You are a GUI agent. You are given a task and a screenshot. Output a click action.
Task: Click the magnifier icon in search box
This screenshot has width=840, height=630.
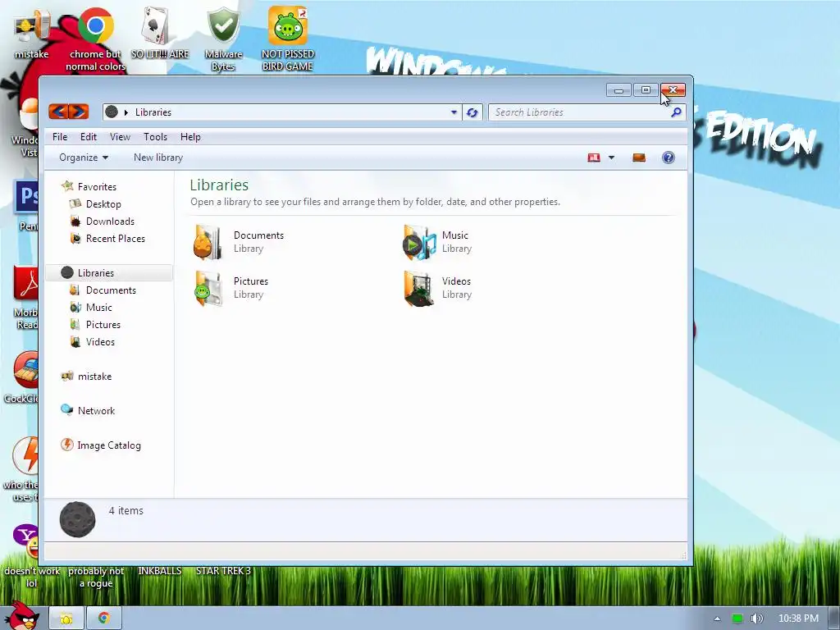click(x=676, y=112)
